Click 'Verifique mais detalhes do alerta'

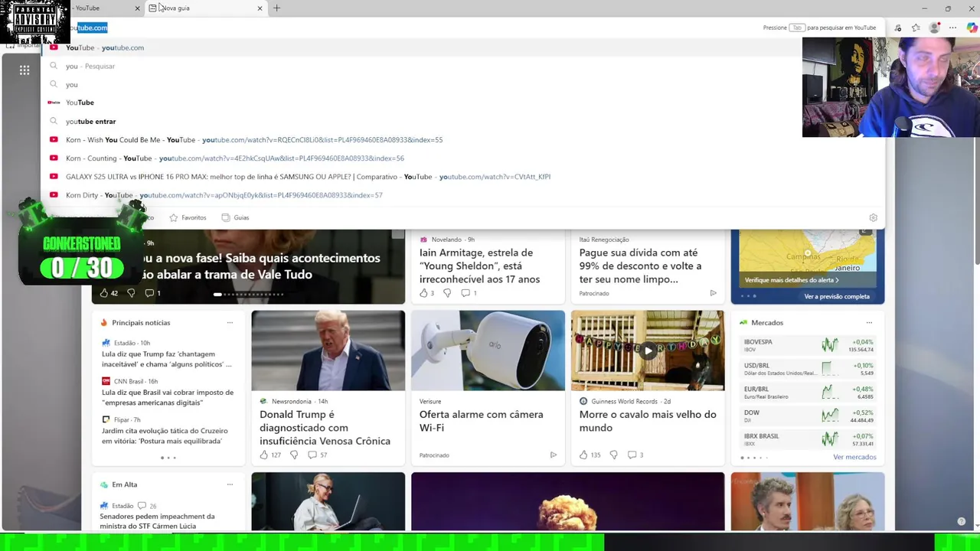point(792,280)
